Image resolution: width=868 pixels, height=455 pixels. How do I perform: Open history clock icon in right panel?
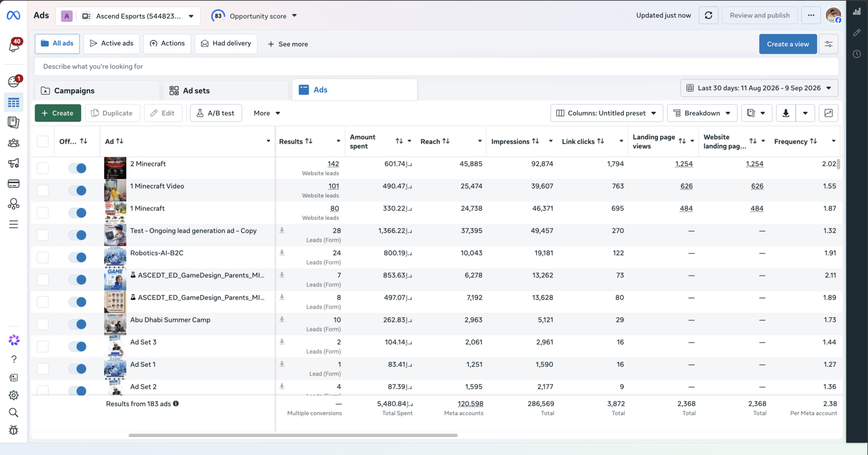click(x=857, y=54)
